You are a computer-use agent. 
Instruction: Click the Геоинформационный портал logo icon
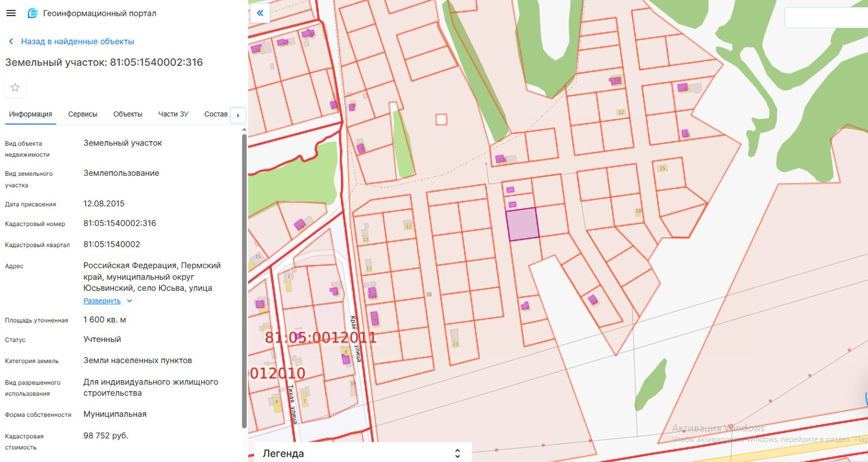pos(33,13)
